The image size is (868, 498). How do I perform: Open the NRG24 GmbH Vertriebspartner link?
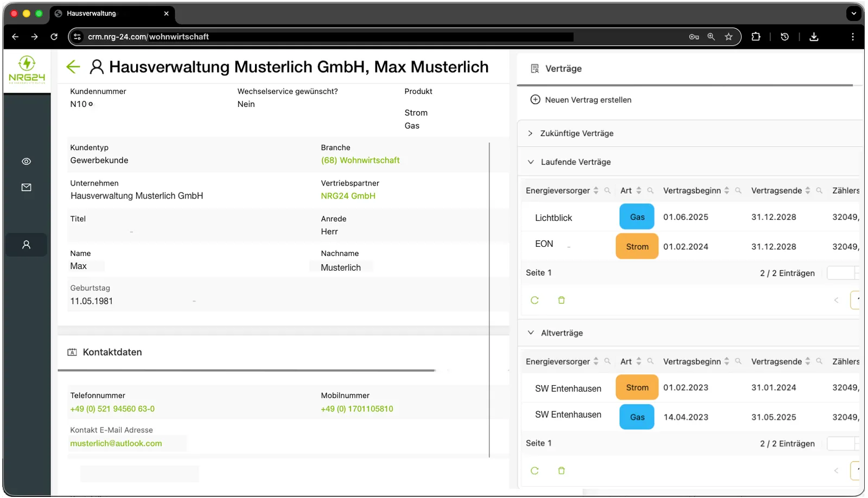click(348, 196)
